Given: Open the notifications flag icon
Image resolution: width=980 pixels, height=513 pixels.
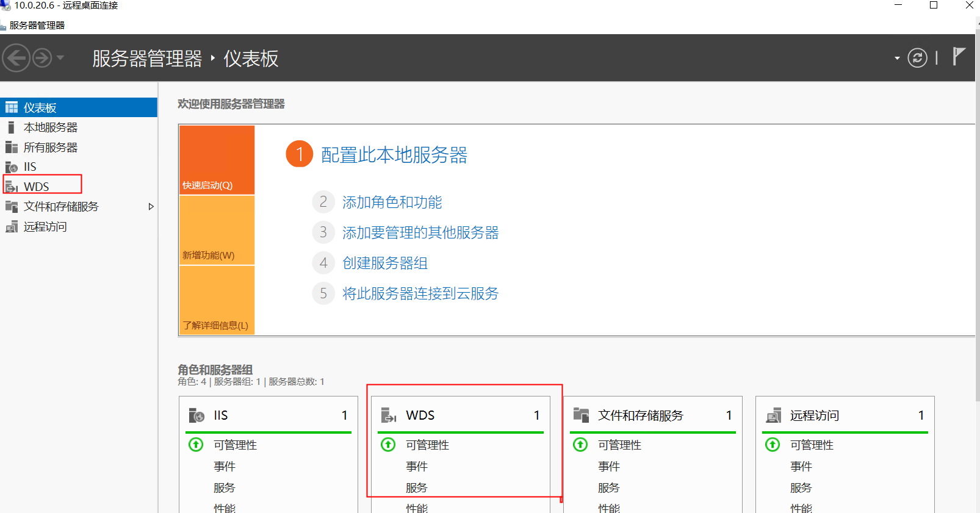Looking at the screenshot, I should (959, 57).
